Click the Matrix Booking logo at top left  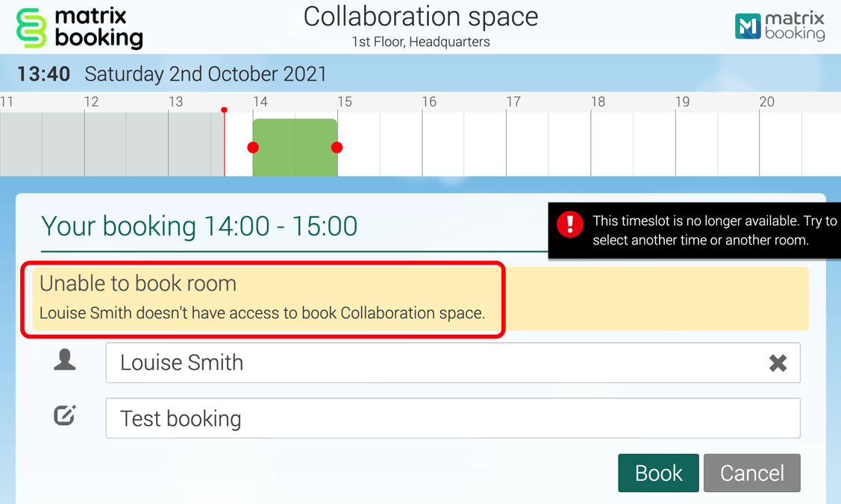pos(79,28)
